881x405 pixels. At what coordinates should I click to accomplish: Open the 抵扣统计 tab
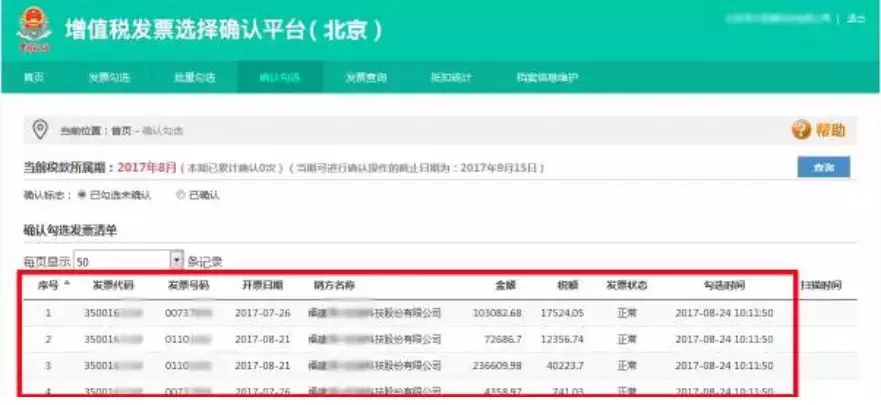point(451,78)
